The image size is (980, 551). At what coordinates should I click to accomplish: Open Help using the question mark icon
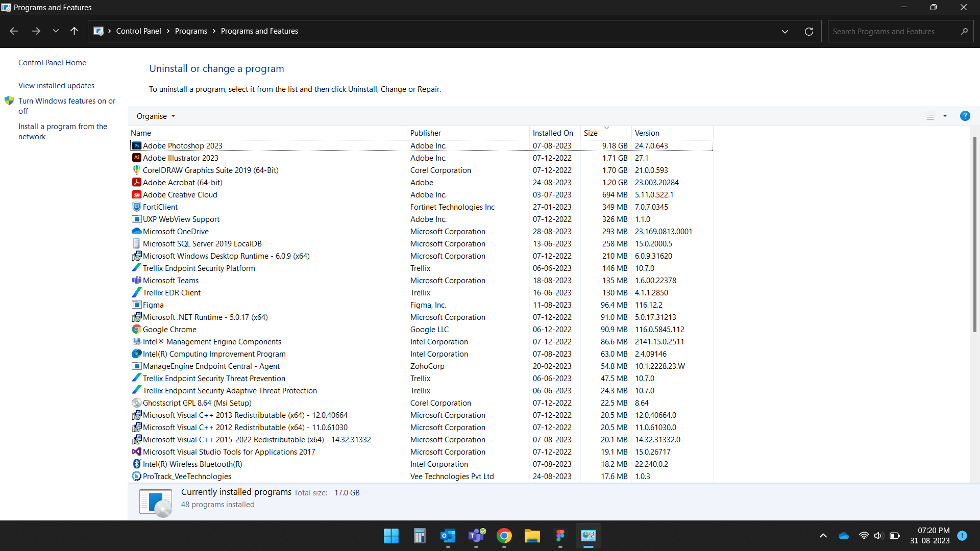click(x=965, y=116)
